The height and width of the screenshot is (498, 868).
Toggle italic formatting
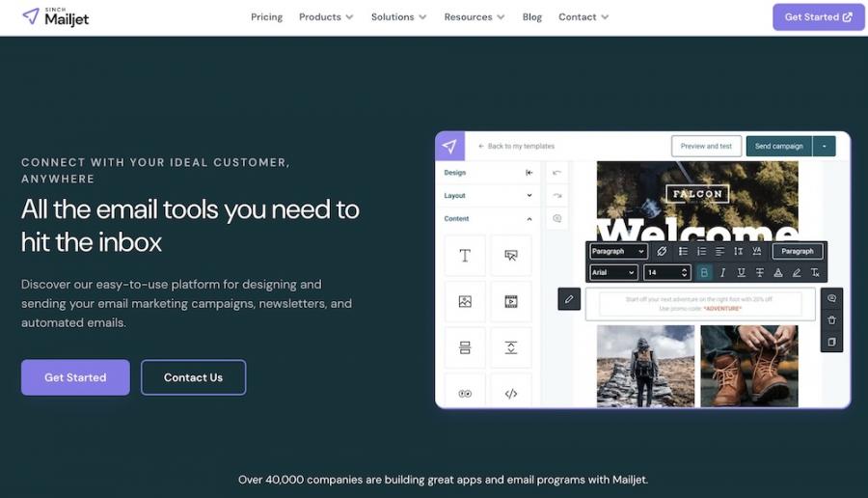(x=722, y=272)
